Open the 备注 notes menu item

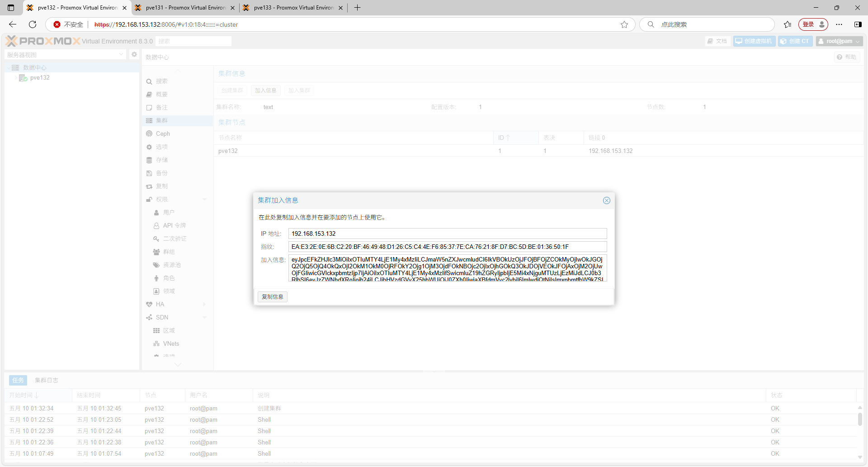[177, 108]
